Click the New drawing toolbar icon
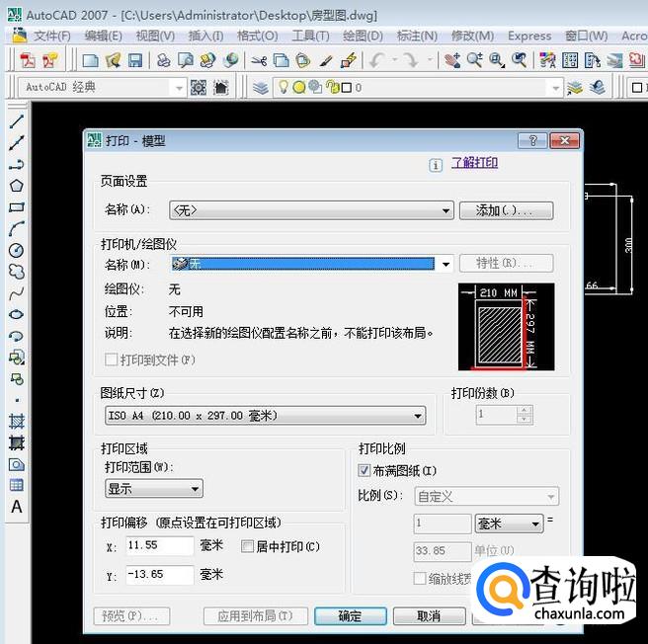The image size is (648, 644). [90, 61]
